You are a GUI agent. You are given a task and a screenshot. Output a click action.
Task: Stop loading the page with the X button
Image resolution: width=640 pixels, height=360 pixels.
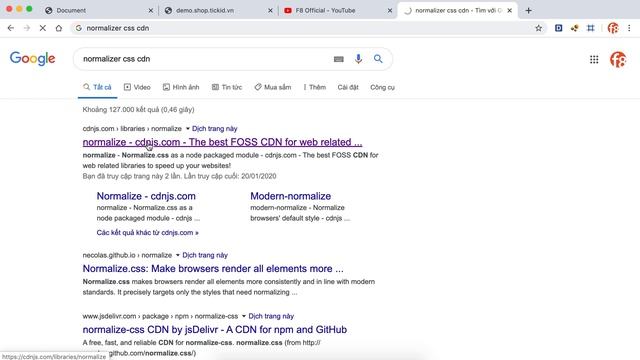[x=43, y=28]
